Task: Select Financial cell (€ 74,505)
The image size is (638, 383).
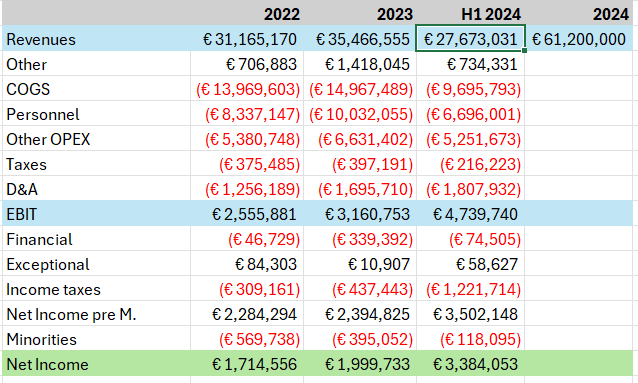Action: (x=470, y=239)
